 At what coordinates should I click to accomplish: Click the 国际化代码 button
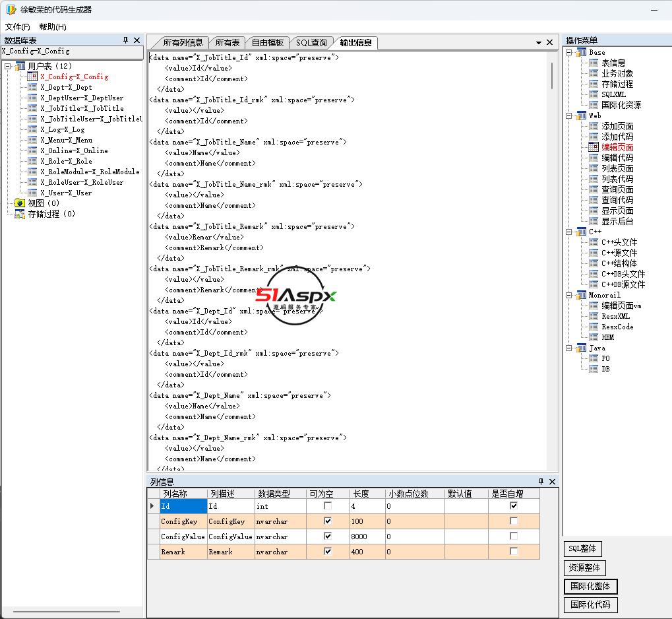click(x=590, y=605)
